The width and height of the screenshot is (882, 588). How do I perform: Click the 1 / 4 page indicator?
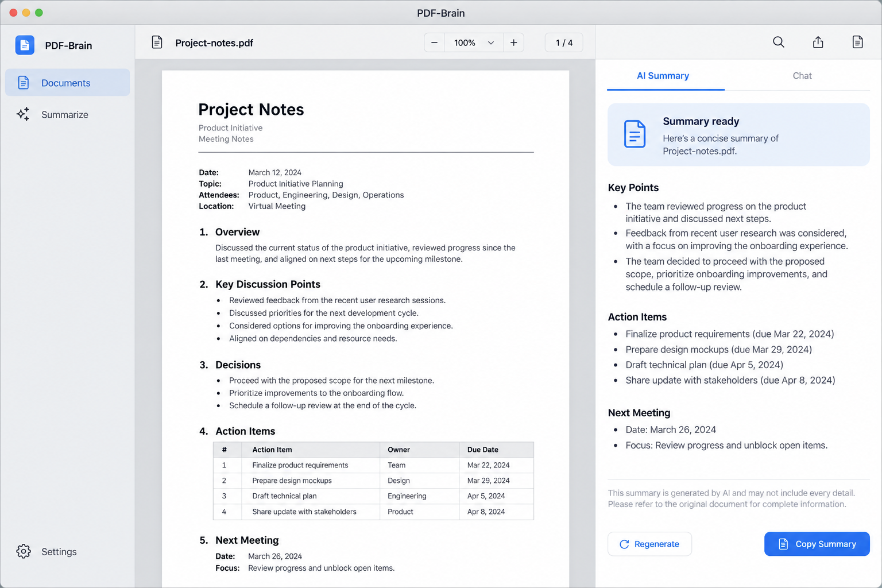[x=564, y=42]
